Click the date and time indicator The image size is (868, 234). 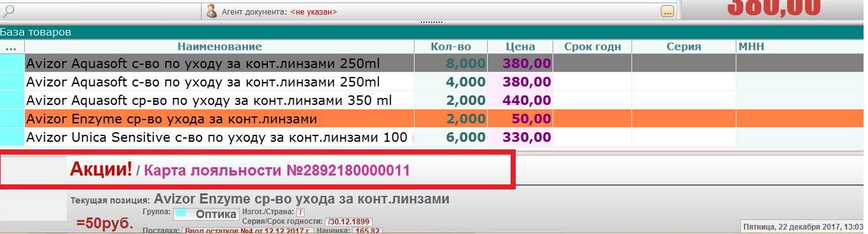[x=803, y=226]
